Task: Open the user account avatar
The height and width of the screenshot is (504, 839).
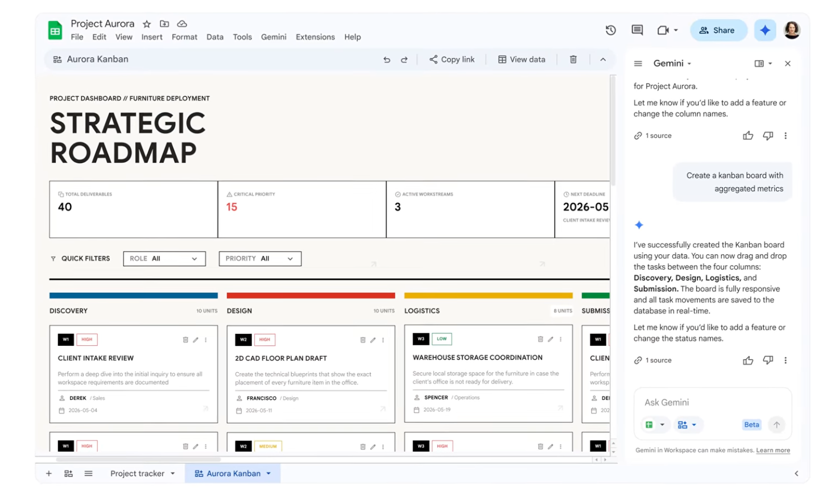Action: coord(792,30)
